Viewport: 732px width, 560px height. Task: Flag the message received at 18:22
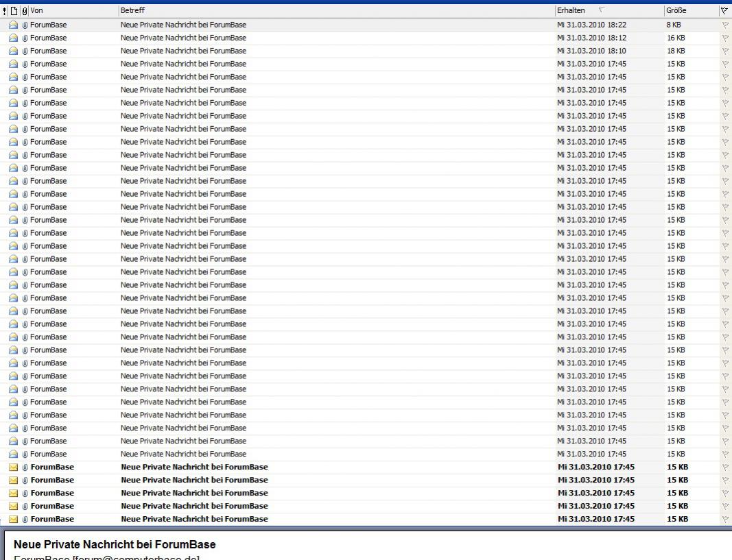click(725, 25)
